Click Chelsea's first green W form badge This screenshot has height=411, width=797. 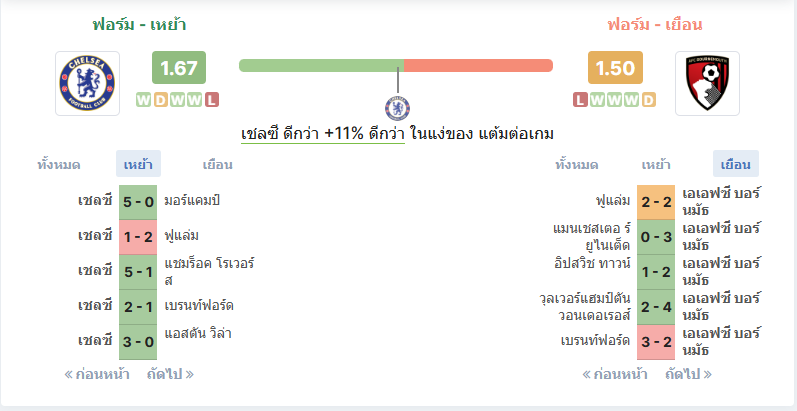pyautogui.click(x=144, y=100)
